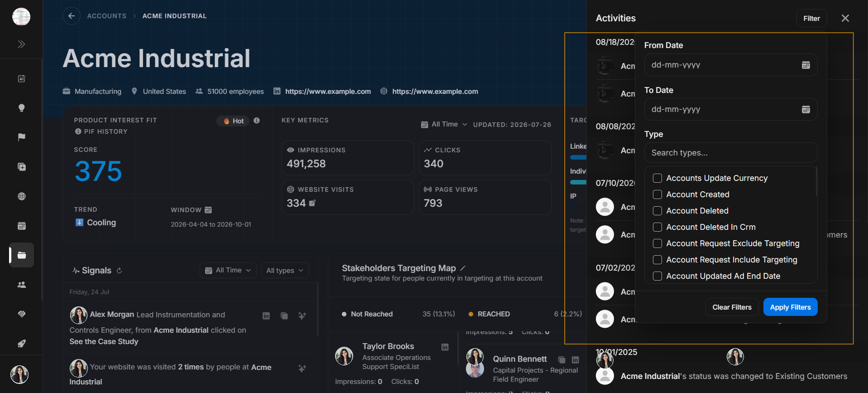Open the people sidebar icon
The width and height of the screenshot is (868, 393).
[x=21, y=285]
